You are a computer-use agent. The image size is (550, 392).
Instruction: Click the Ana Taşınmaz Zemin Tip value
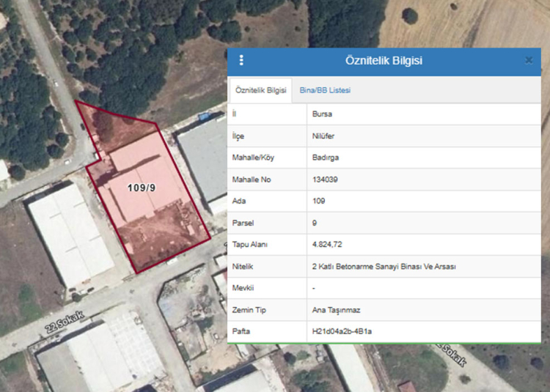pyautogui.click(x=334, y=310)
